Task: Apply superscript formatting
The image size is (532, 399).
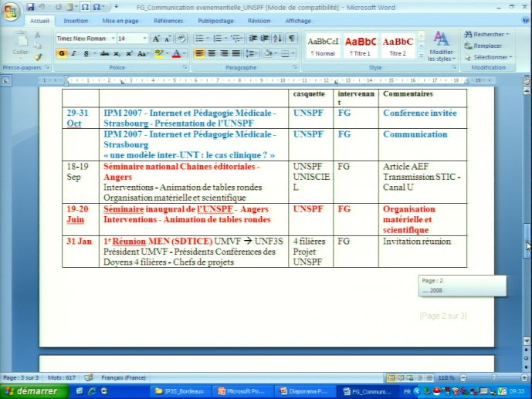Action: pyautogui.click(x=129, y=53)
